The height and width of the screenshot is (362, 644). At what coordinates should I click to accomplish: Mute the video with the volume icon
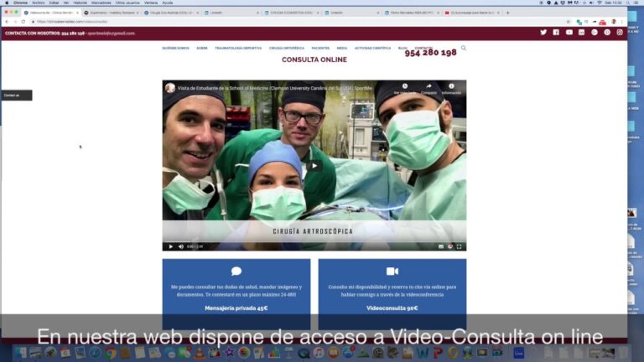(180, 246)
